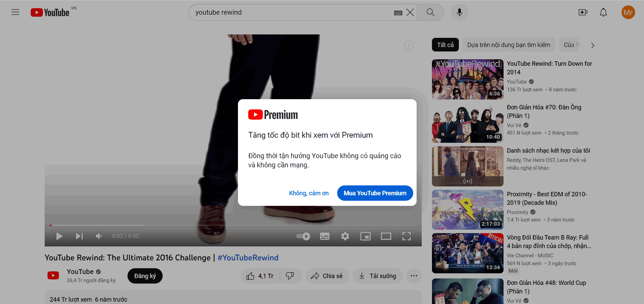Click Tải xuống download button

[x=378, y=276]
